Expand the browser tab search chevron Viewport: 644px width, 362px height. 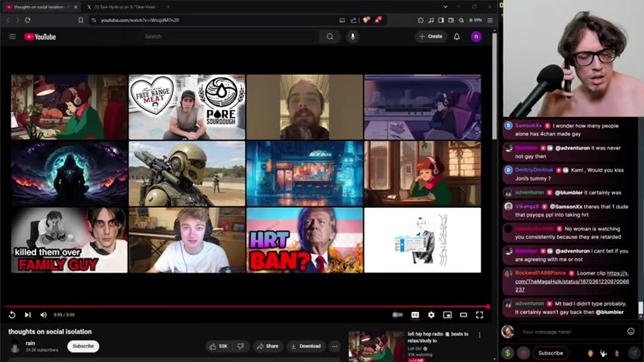click(x=445, y=7)
